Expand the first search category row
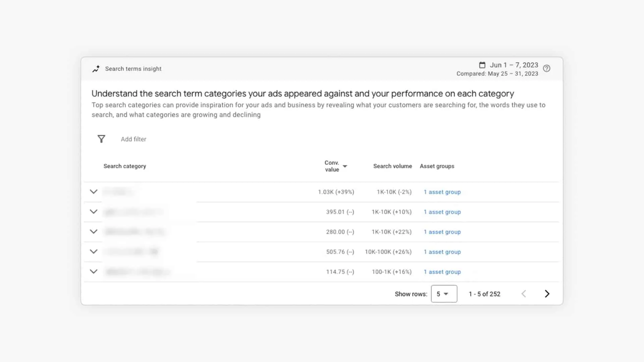The height and width of the screenshot is (362, 644). (94, 191)
